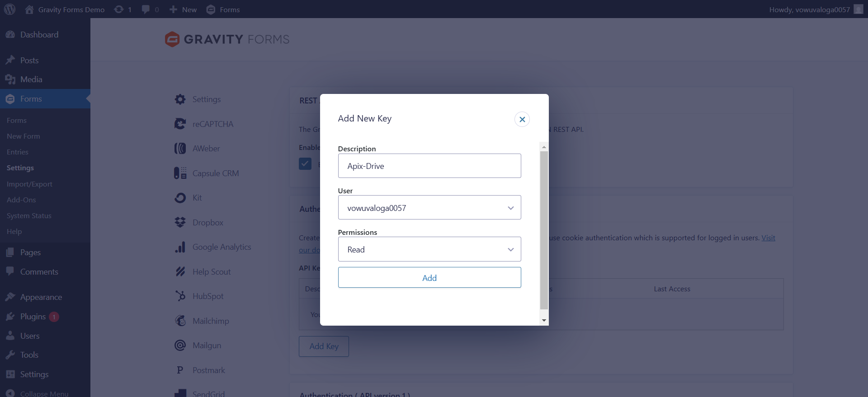Open Entries submenu item
This screenshot has width=868, height=397.
[x=18, y=152]
